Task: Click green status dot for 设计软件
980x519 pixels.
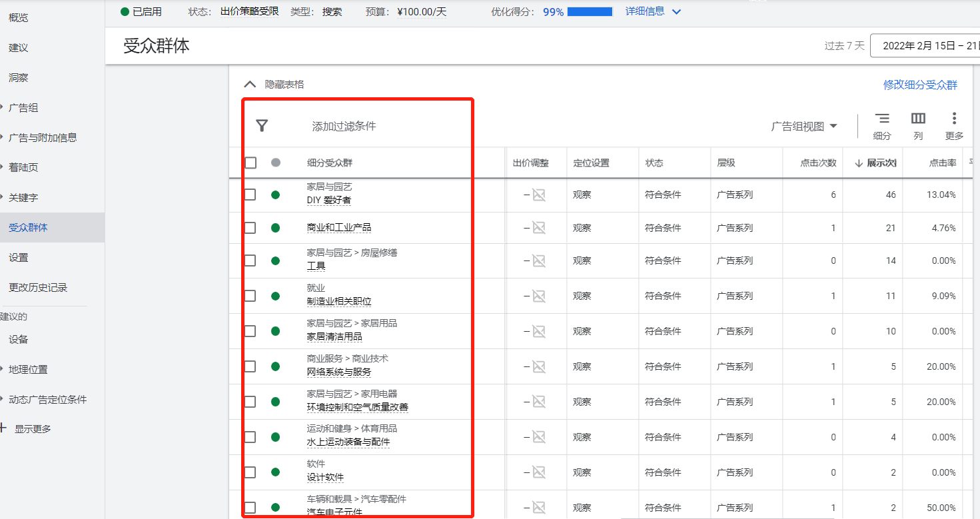Action: (x=275, y=472)
